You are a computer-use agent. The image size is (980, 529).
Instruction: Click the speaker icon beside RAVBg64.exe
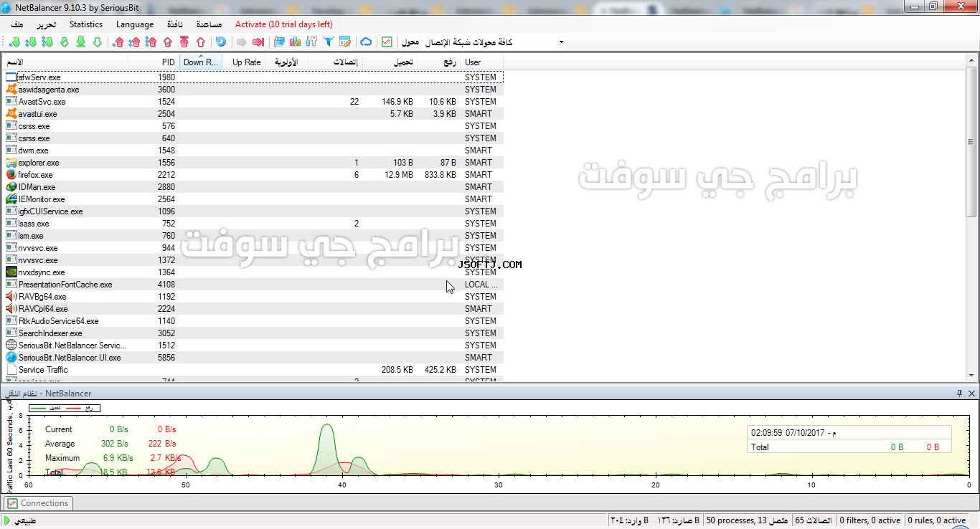(11, 296)
